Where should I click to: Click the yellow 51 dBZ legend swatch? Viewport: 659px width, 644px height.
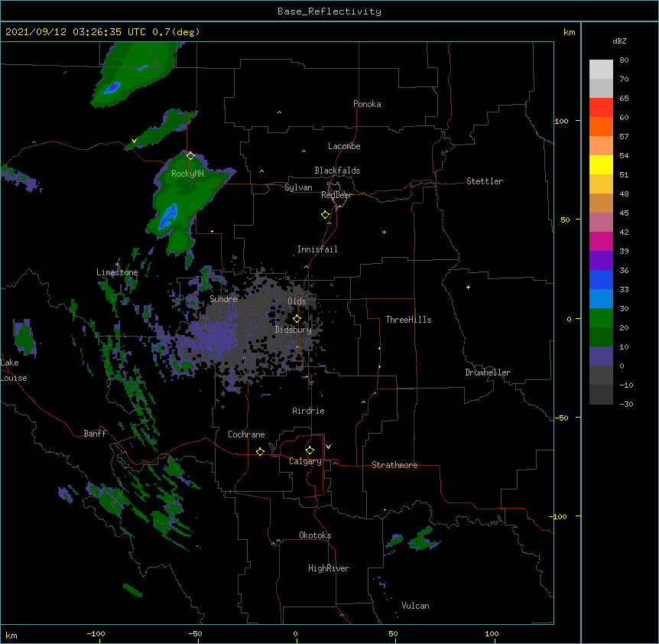[x=601, y=164]
